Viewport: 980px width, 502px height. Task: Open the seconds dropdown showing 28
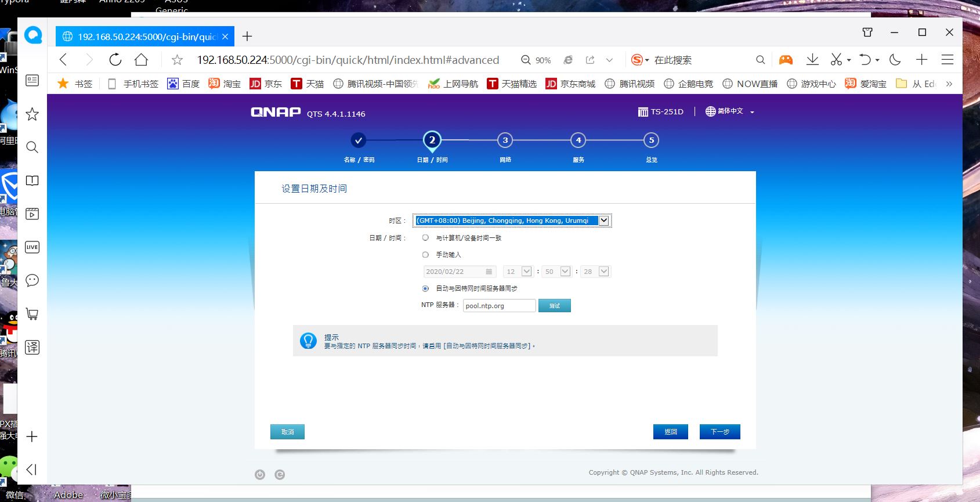(595, 272)
